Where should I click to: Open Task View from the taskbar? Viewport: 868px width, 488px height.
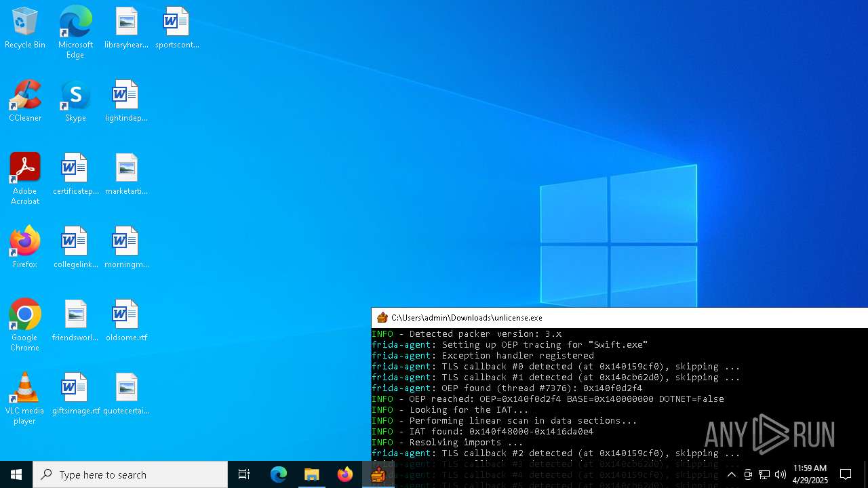[244, 474]
